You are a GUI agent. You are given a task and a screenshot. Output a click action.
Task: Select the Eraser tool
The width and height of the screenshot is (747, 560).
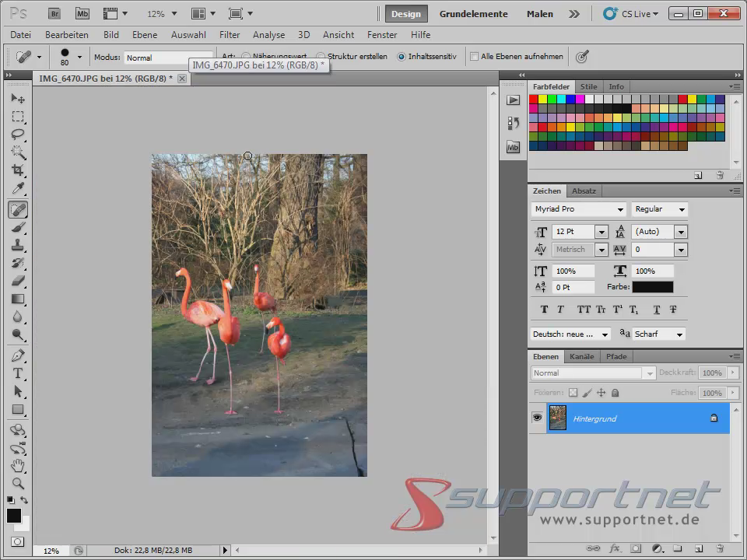click(18, 281)
